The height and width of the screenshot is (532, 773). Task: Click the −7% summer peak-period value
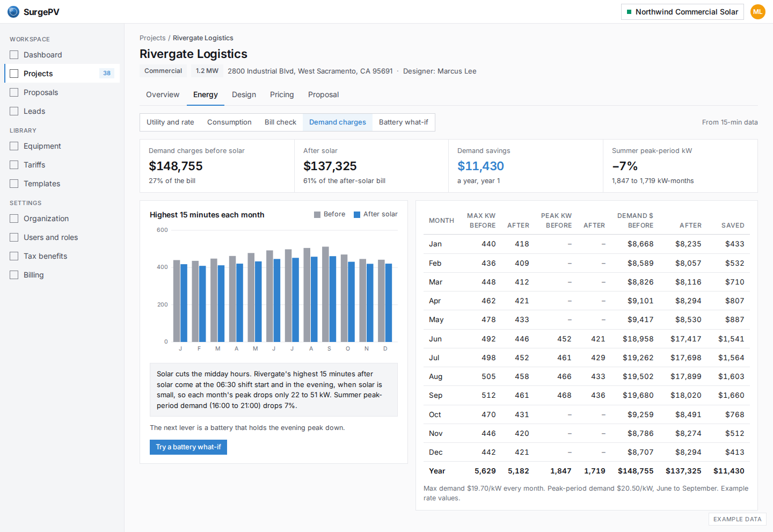[625, 166]
